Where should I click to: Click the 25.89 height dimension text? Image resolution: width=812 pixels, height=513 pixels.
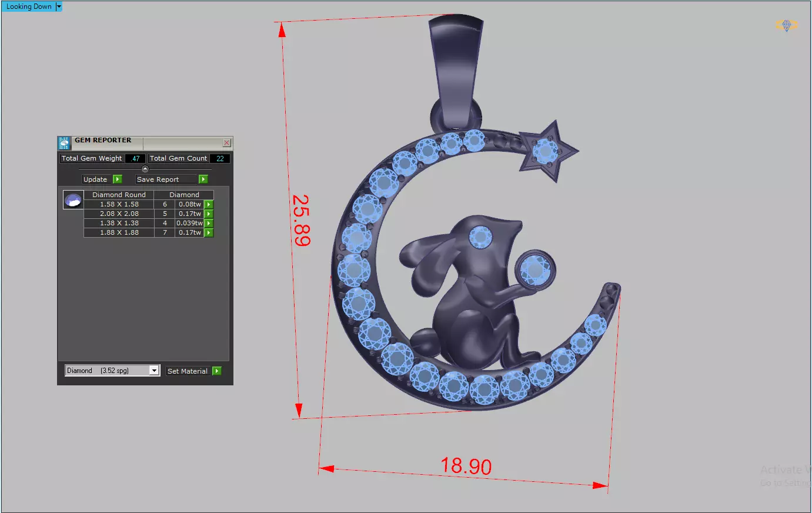coord(302,220)
